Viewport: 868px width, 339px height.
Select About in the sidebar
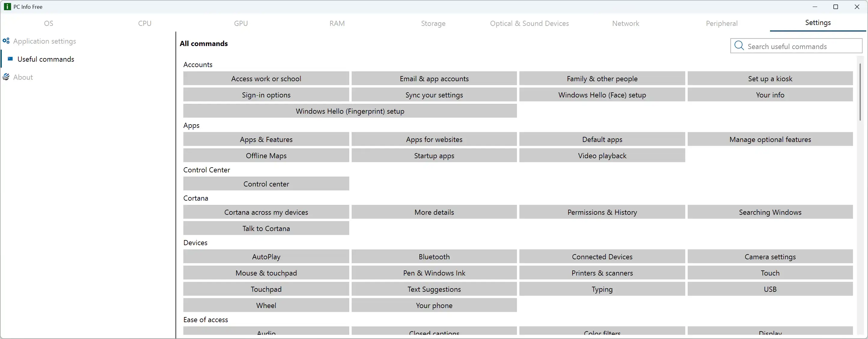point(23,77)
